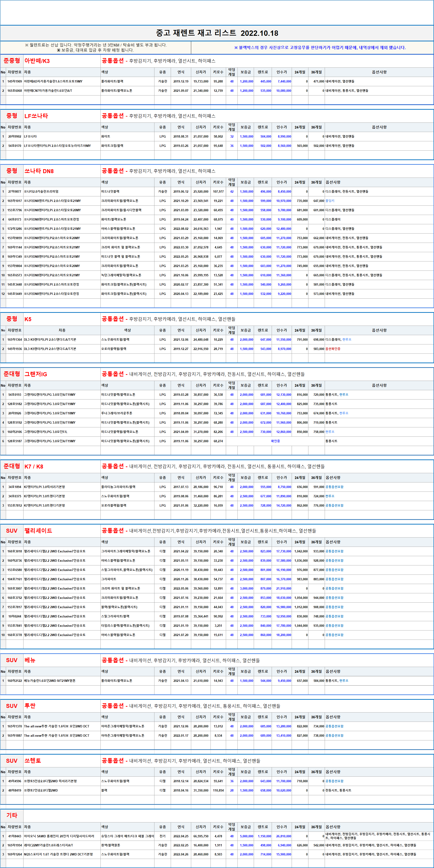Screen dimensions: 434x868
Task: Click the blue '확인중' cell in 그랜저IG
Action: click(275, 441)
